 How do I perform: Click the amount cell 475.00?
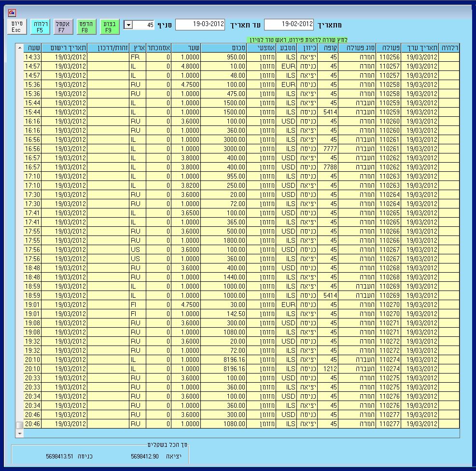coord(224,94)
